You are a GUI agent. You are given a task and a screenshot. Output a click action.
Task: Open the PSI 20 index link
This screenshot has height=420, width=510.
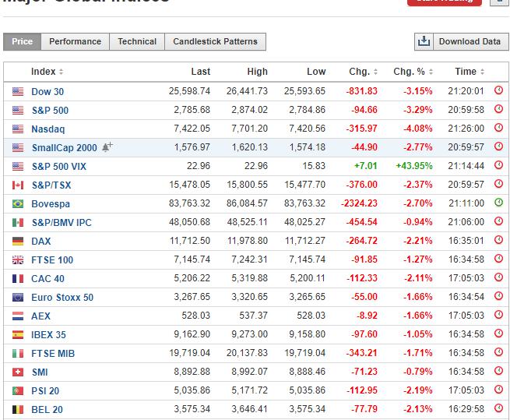[45, 391]
